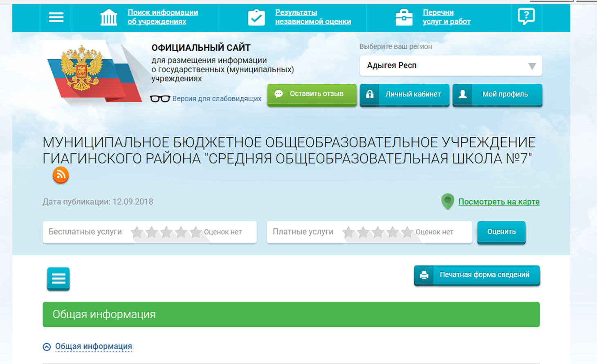Open Личный кабинет
This screenshot has height=364, width=597.
[404, 94]
